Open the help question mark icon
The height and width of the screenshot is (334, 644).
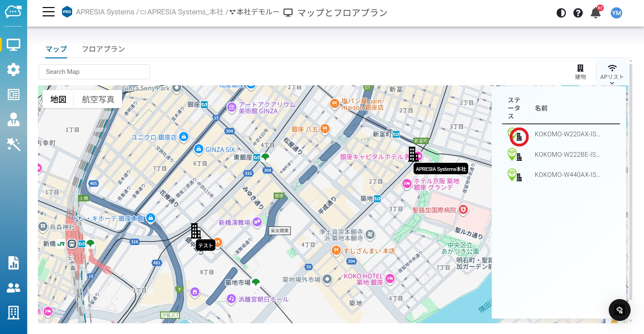578,13
